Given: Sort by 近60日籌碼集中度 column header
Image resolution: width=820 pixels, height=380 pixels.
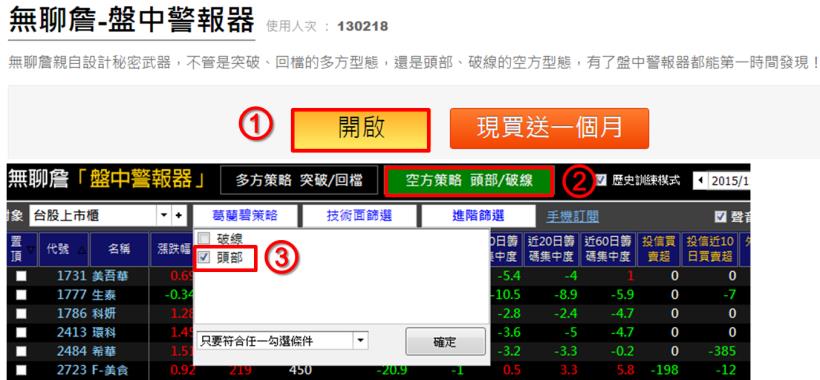Looking at the screenshot, I should coord(608,250).
